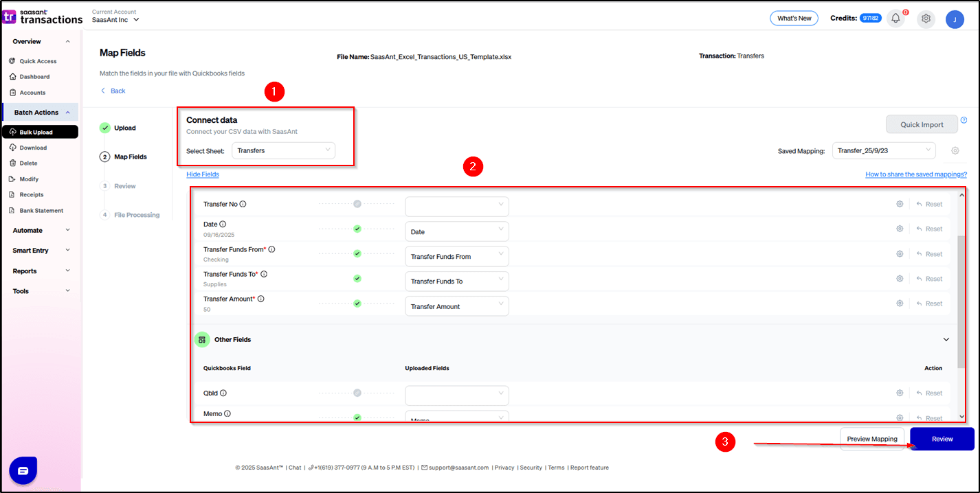Click info icon beside Transfer No
The width and height of the screenshot is (980, 493).
pos(243,204)
